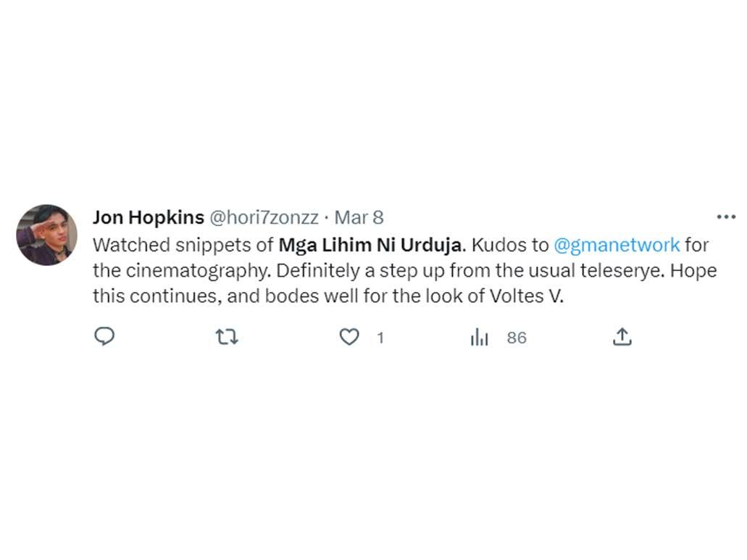Like the tweet with the heart icon

pyautogui.click(x=349, y=337)
